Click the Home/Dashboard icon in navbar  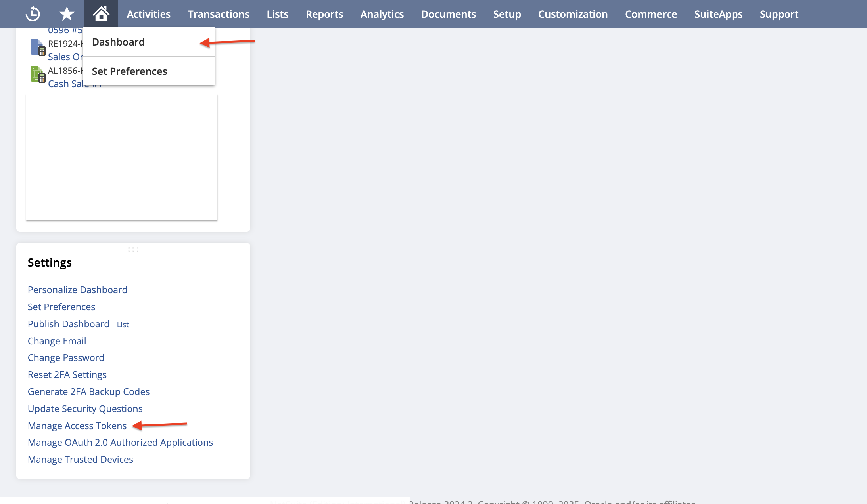pyautogui.click(x=100, y=14)
